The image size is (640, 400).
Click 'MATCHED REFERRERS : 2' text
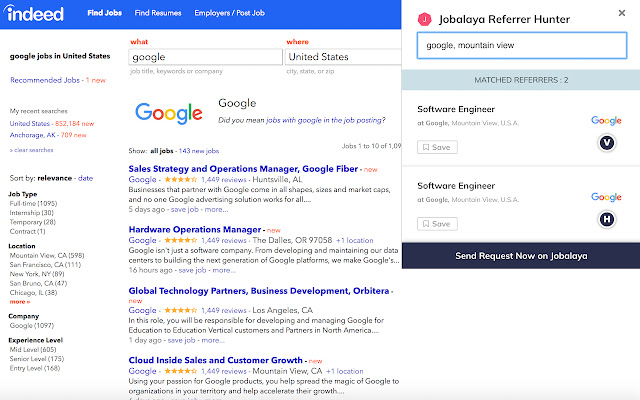[521, 80]
